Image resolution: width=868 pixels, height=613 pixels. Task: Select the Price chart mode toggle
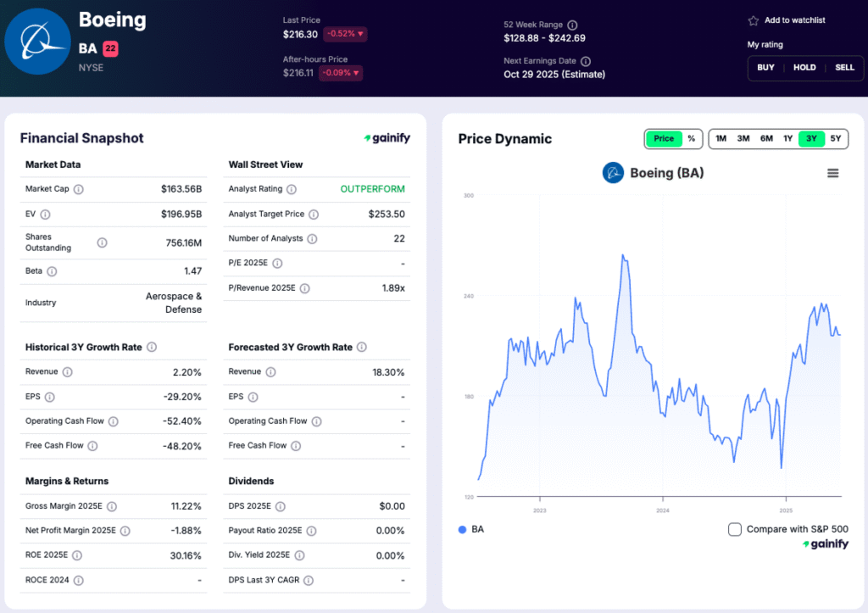[664, 138]
